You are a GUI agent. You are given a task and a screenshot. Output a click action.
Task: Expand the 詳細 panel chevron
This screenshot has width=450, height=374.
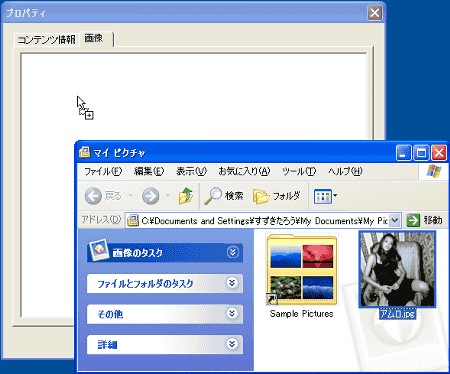coord(232,344)
